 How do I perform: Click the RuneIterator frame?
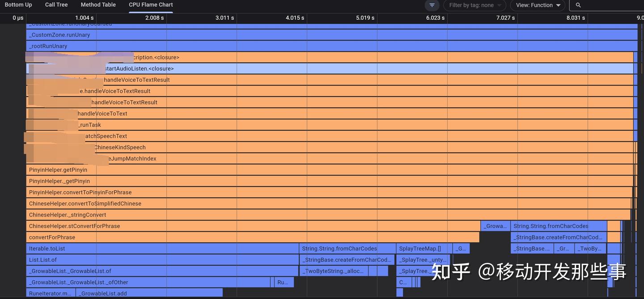pyautogui.click(x=51, y=294)
